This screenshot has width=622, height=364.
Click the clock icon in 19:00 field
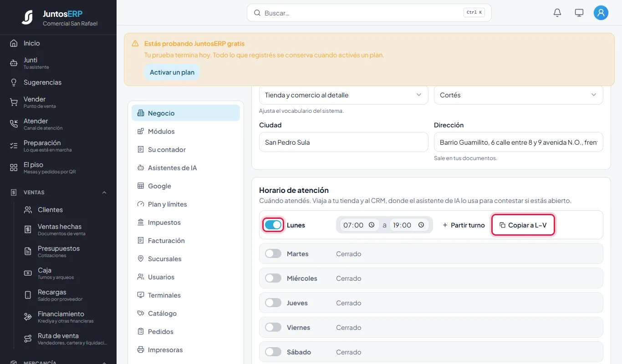pyautogui.click(x=421, y=225)
